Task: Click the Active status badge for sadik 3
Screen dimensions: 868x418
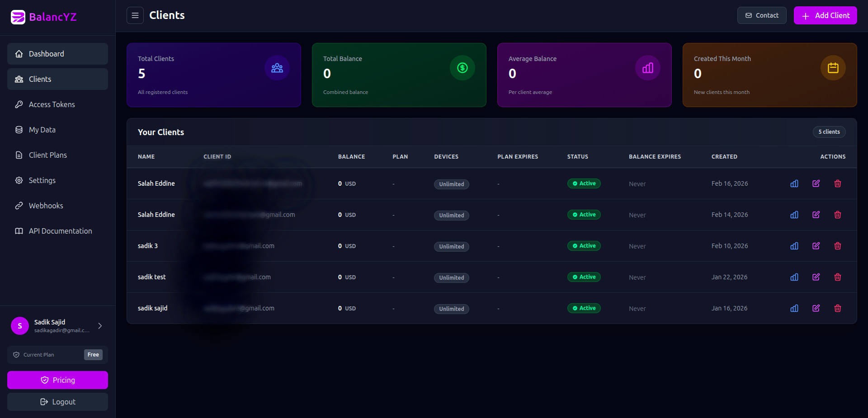Action: pos(584,246)
